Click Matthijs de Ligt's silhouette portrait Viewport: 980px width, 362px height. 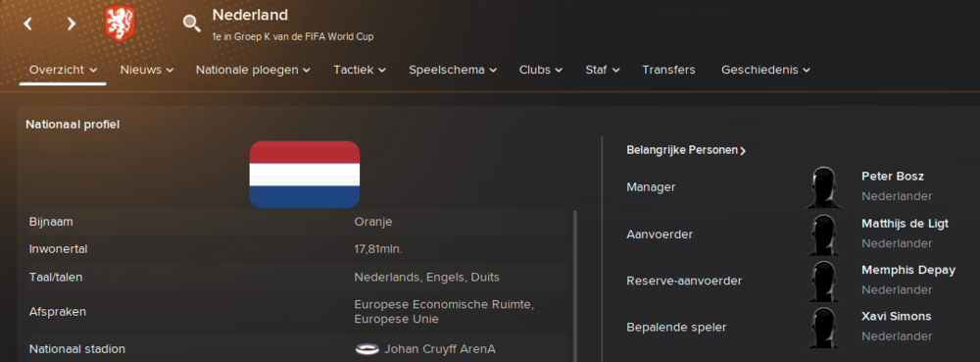[x=823, y=234]
